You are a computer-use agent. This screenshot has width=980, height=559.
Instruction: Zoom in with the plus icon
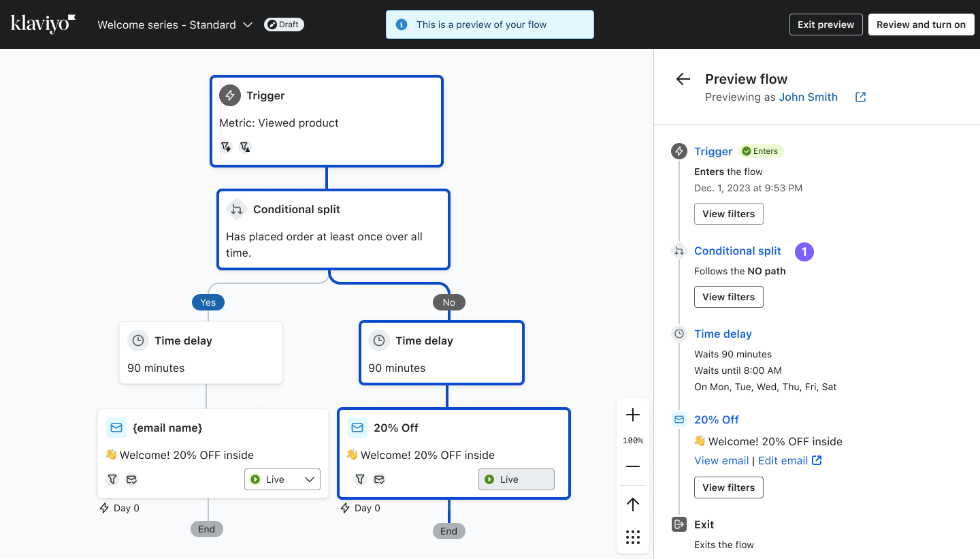click(633, 415)
